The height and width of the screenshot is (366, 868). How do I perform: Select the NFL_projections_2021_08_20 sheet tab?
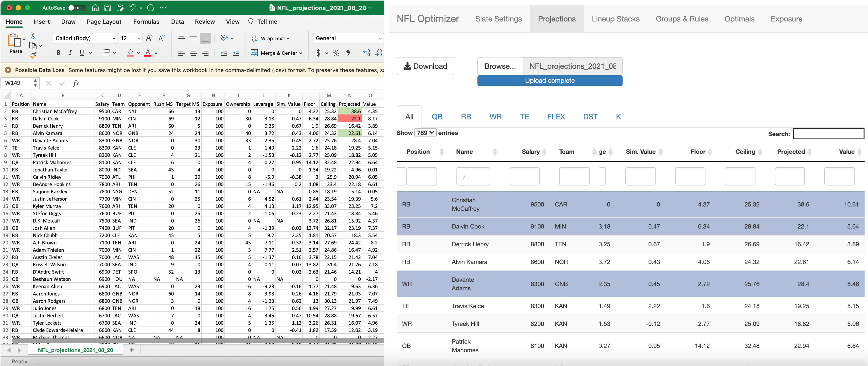(x=75, y=350)
